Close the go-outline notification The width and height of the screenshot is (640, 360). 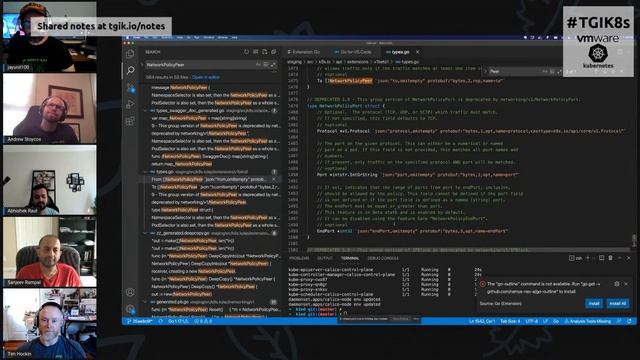pos(626,284)
